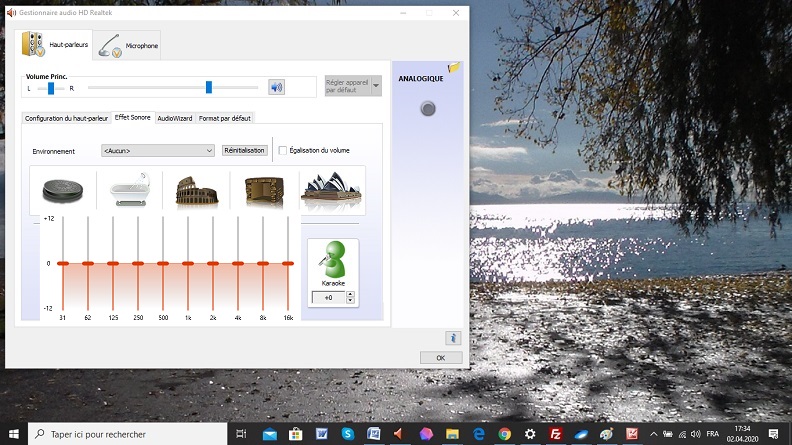
Task: Go to Configuration du haut-parleur tab
Action: point(66,118)
